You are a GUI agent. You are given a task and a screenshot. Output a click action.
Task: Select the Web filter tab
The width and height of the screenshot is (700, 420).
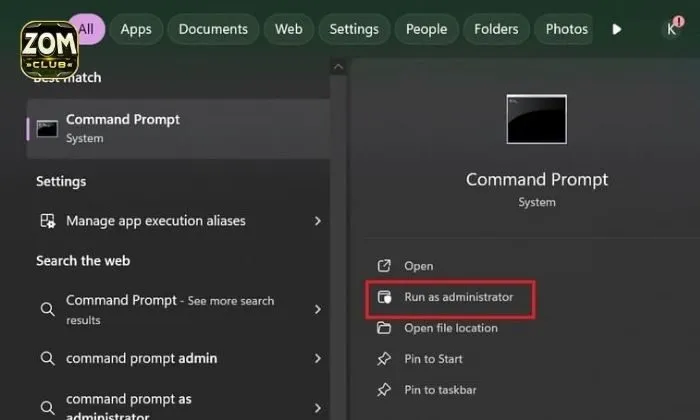[288, 29]
